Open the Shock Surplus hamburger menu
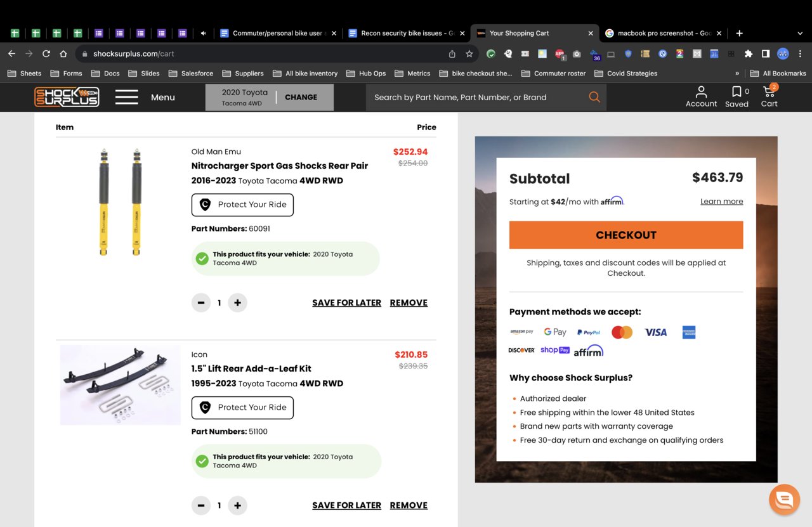 (x=126, y=97)
